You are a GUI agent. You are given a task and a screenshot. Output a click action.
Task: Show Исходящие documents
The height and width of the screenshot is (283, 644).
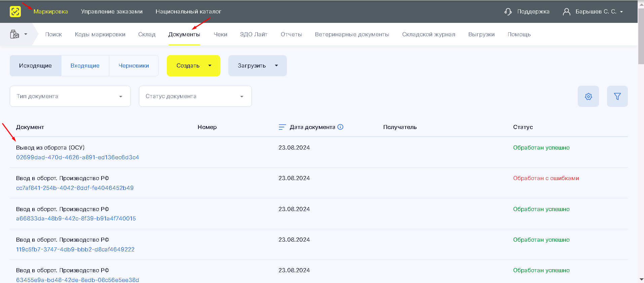click(x=35, y=66)
